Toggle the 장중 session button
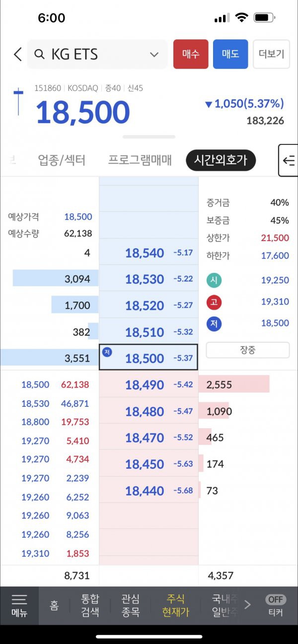 point(248,350)
